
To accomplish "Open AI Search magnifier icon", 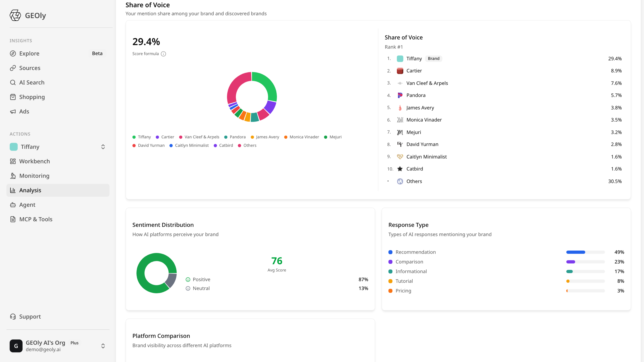I will point(13,82).
